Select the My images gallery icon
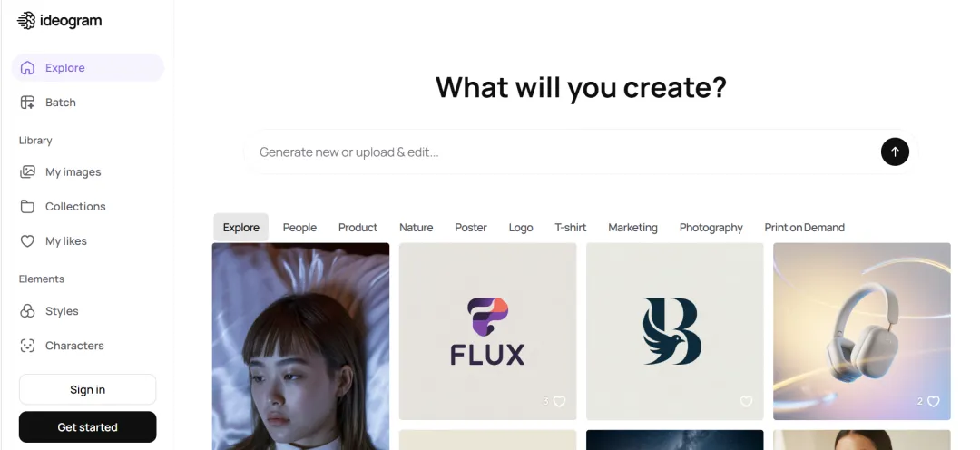 pos(27,171)
